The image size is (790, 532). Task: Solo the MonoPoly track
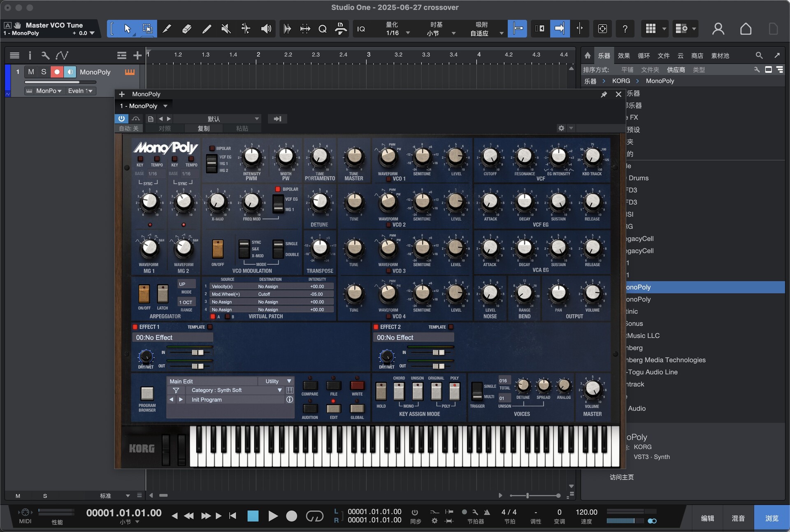coord(44,72)
